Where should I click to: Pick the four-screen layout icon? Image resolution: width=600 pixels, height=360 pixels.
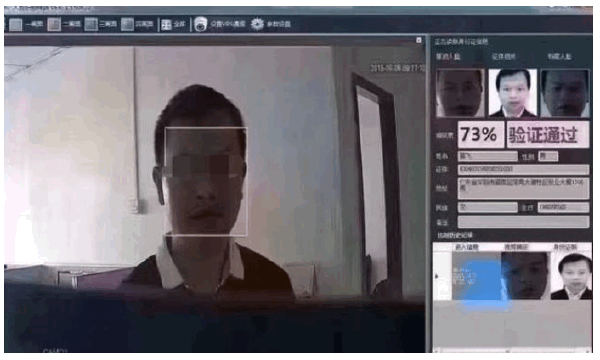pyautogui.click(x=127, y=24)
